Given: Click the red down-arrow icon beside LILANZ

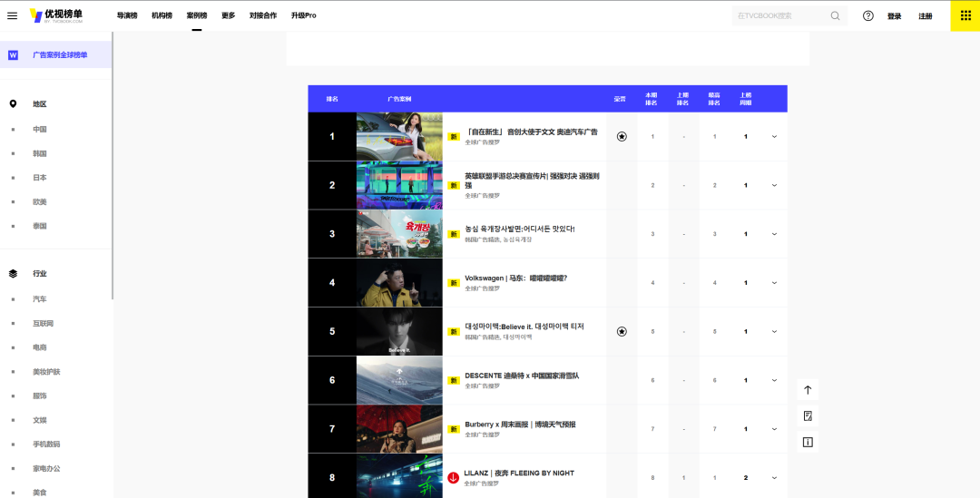Looking at the screenshot, I should [454, 477].
